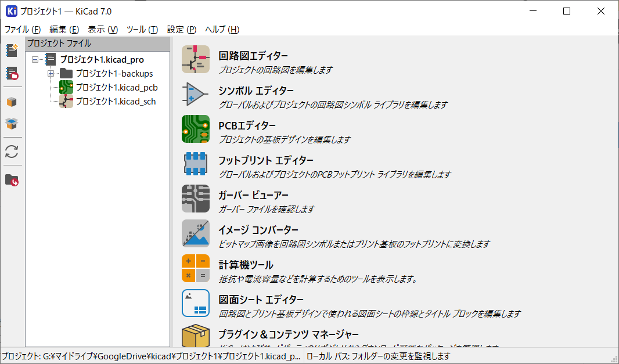
Task: Click description プロジェクトの基板デザインを編集します
Action: (284, 139)
